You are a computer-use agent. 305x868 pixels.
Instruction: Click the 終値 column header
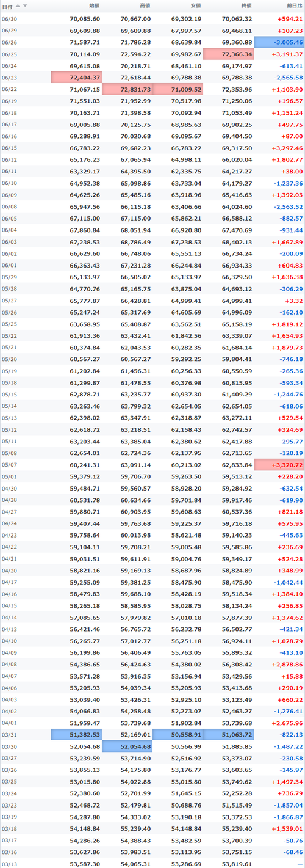coord(246,6)
